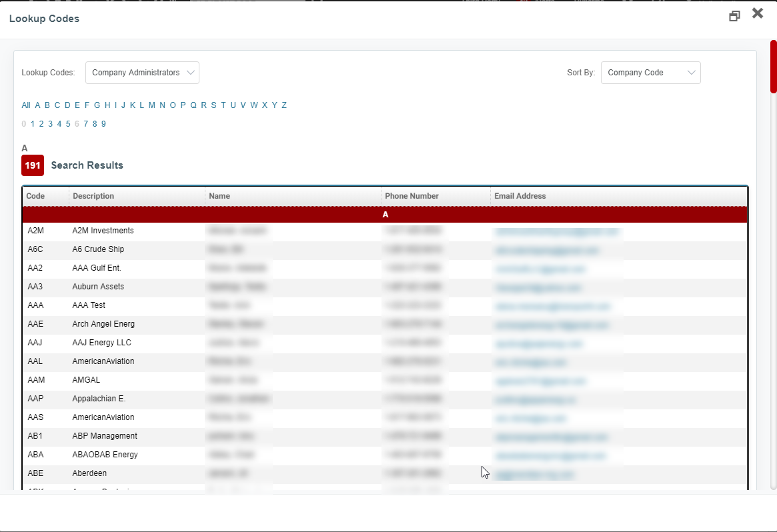777x532 pixels.
Task: Filter results by the 'All' link
Action: (x=25, y=105)
